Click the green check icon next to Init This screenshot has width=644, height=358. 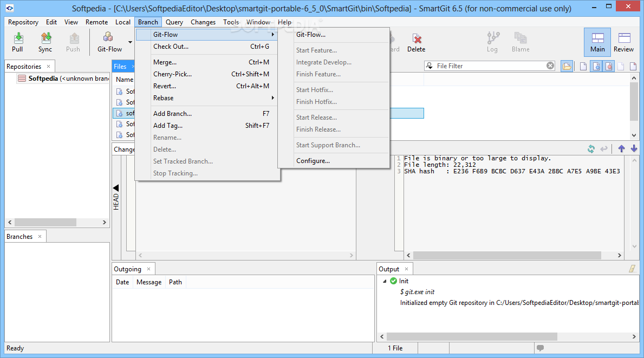click(x=393, y=281)
